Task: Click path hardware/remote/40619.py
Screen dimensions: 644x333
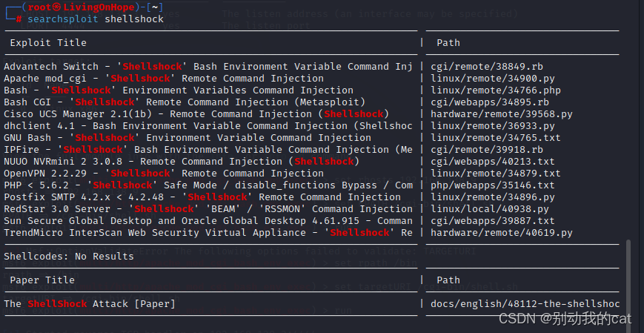Action: click(x=502, y=233)
